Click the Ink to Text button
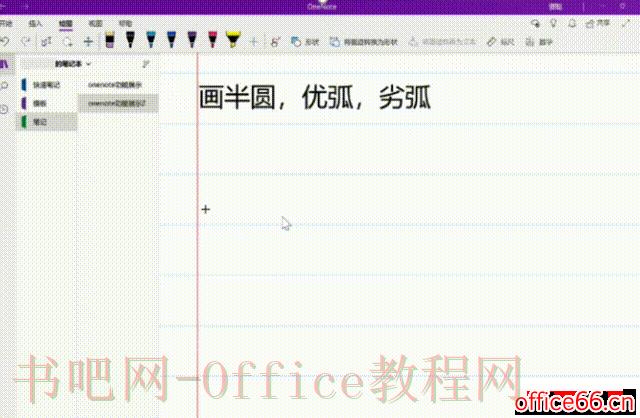 coord(442,42)
